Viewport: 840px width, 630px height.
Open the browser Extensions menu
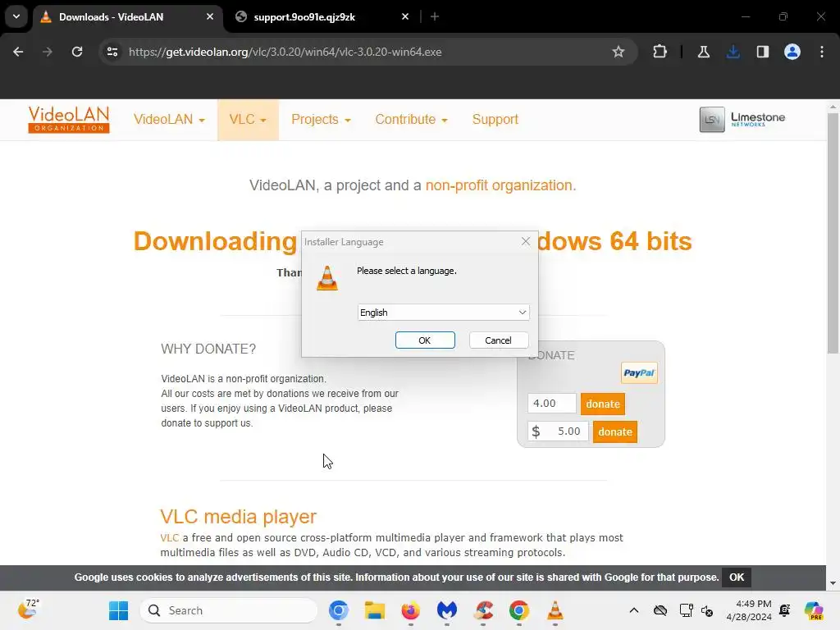point(660,52)
